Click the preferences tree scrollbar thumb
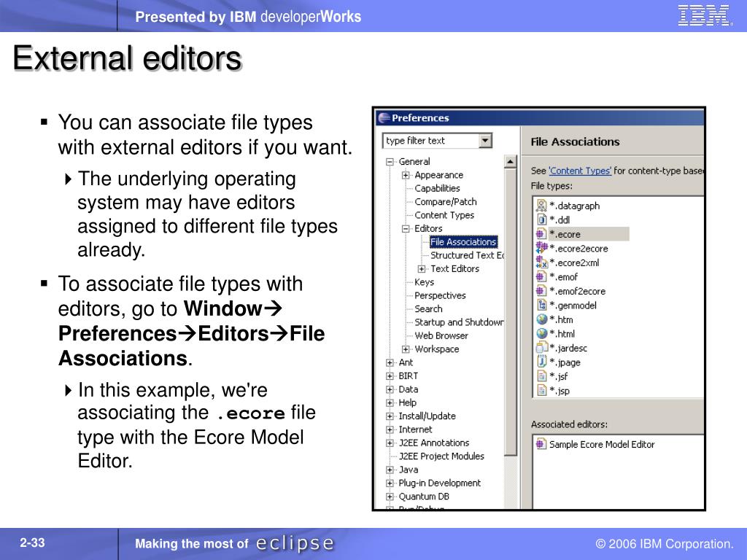The width and height of the screenshot is (747, 560). tap(510, 312)
